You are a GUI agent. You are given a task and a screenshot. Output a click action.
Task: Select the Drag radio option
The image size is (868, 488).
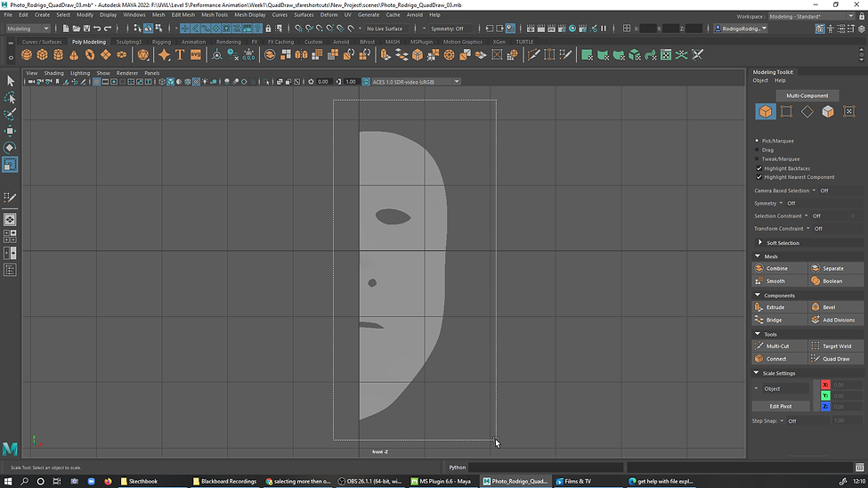click(758, 150)
